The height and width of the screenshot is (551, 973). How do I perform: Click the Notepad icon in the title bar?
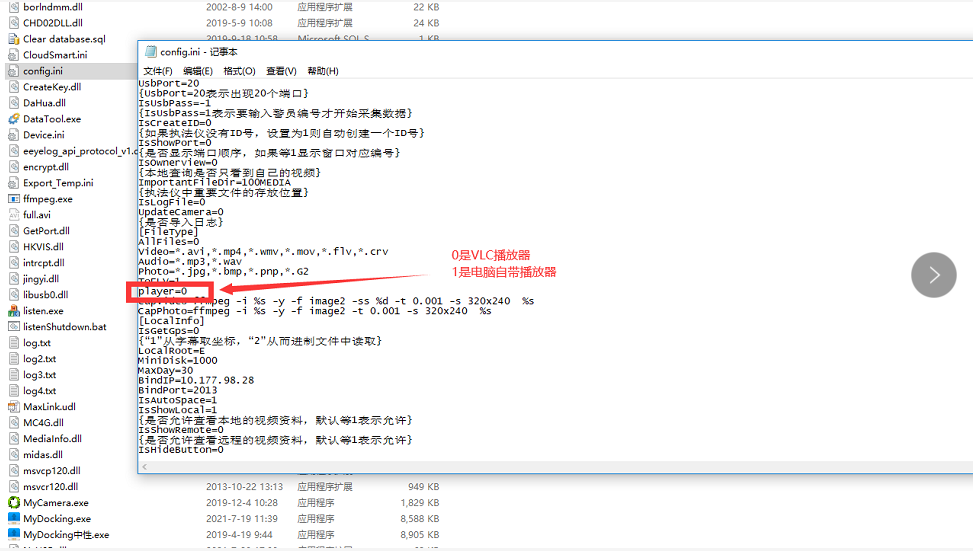point(151,52)
